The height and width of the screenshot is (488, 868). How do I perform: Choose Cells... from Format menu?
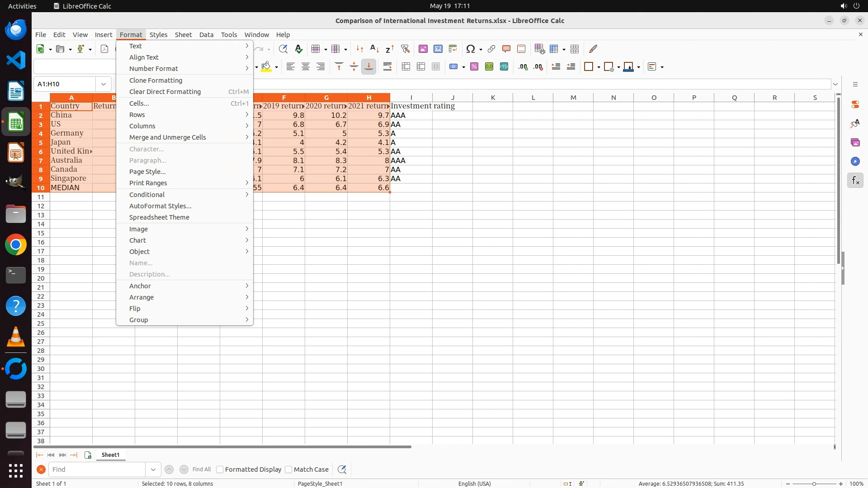tap(139, 103)
